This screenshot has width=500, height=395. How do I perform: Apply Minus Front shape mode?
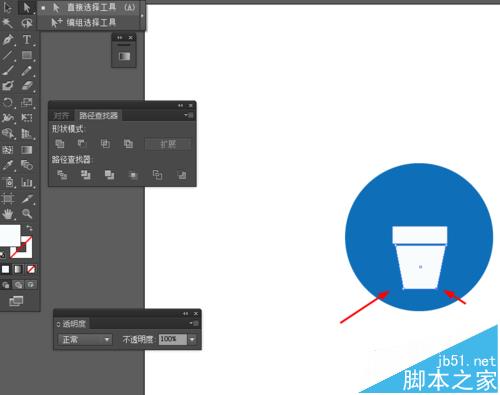tap(82, 144)
